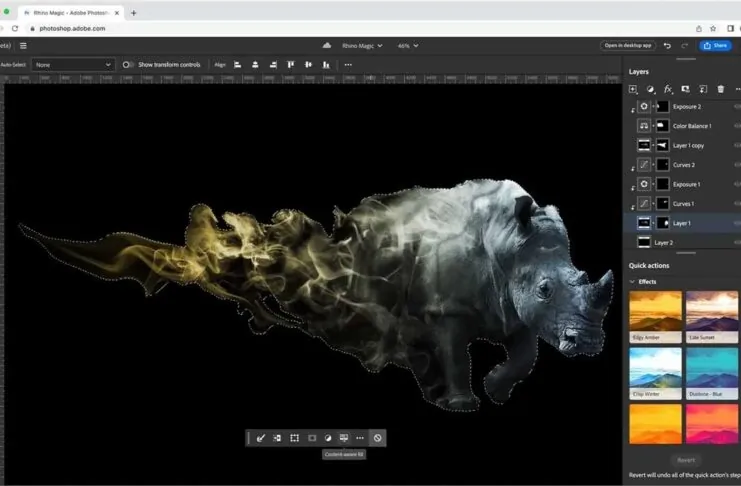Open the hamburger main menu
The image size is (741, 486).
23,45
